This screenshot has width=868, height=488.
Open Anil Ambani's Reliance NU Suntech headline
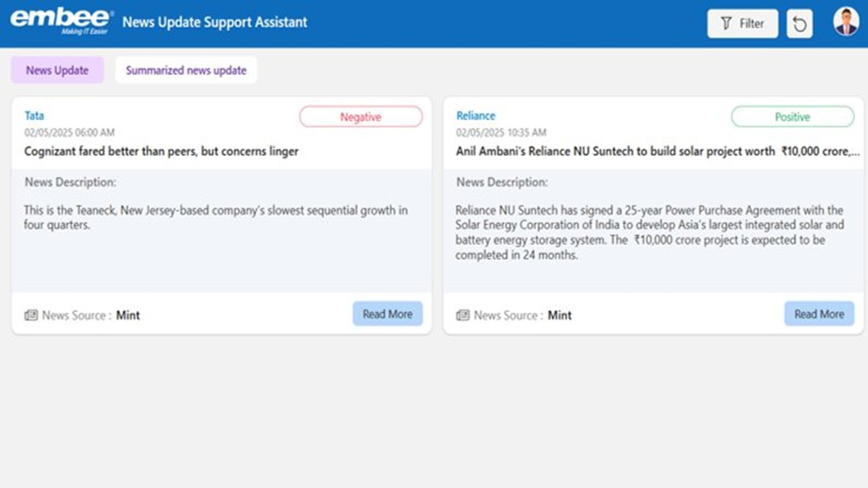pos(658,151)
